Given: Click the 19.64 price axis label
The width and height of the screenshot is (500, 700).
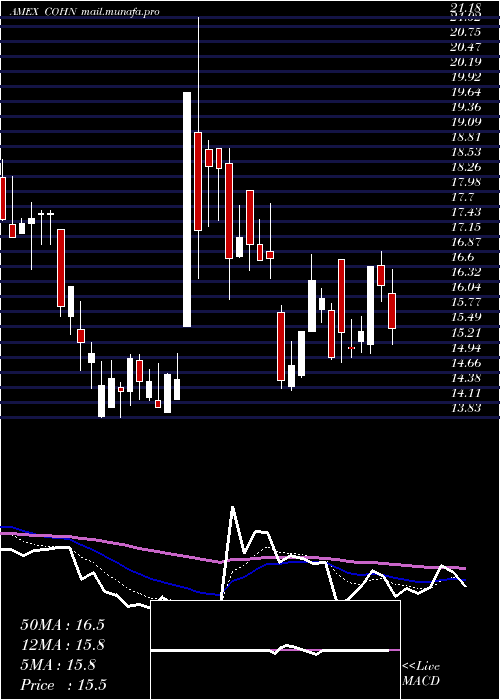Looking at the screenshot, I should [x=466, y=92].
